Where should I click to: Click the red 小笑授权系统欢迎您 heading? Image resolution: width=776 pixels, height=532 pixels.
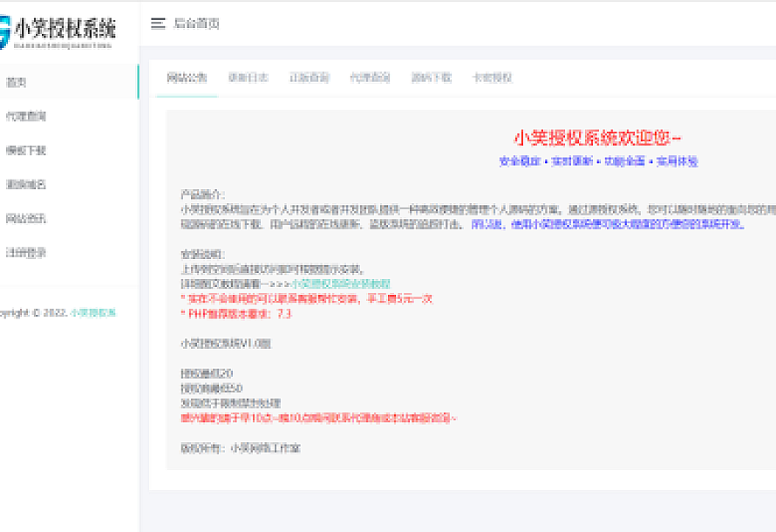coord(598,138)
